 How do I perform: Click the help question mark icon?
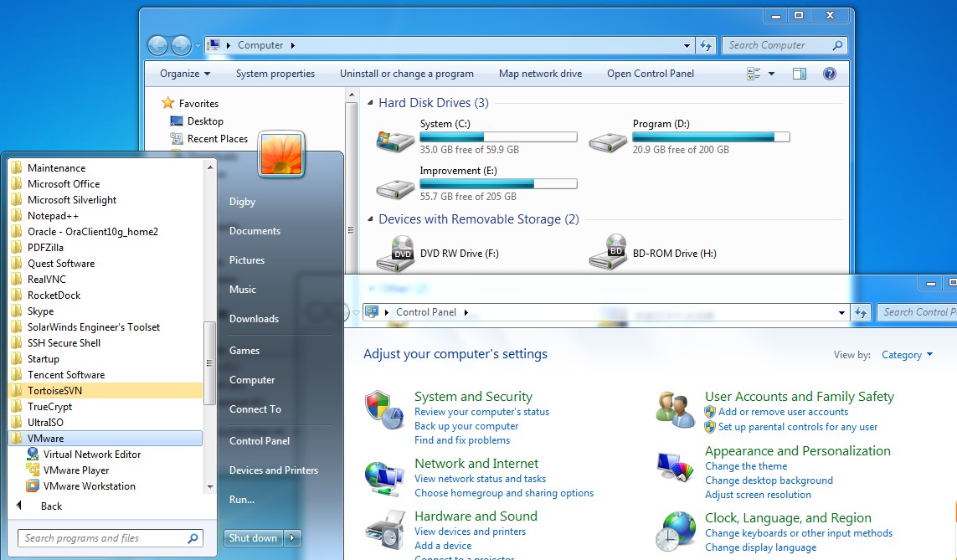click(829, 74)
